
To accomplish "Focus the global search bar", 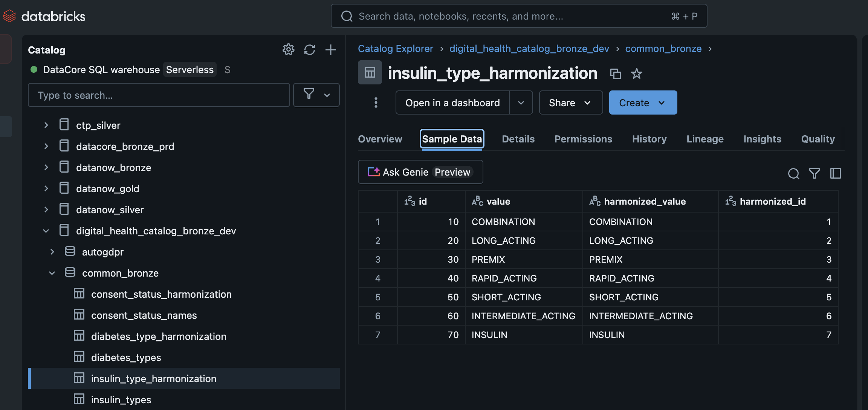I will [x=519, y=16].
